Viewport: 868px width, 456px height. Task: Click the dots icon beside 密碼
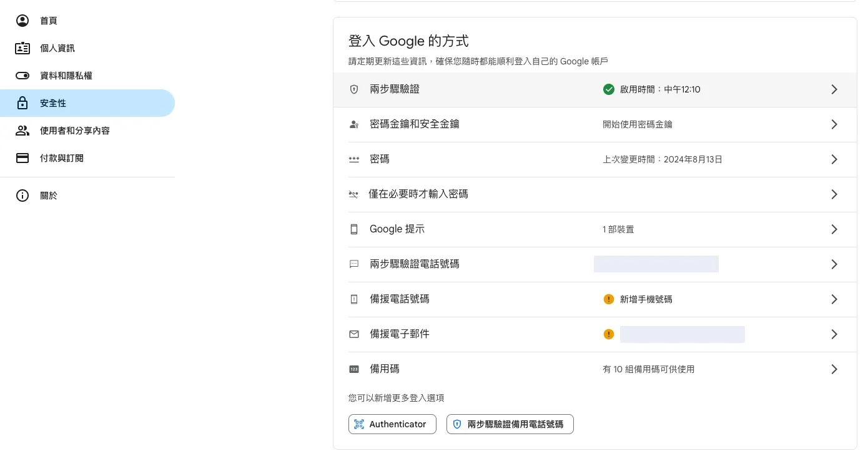(x=354, y=159)
